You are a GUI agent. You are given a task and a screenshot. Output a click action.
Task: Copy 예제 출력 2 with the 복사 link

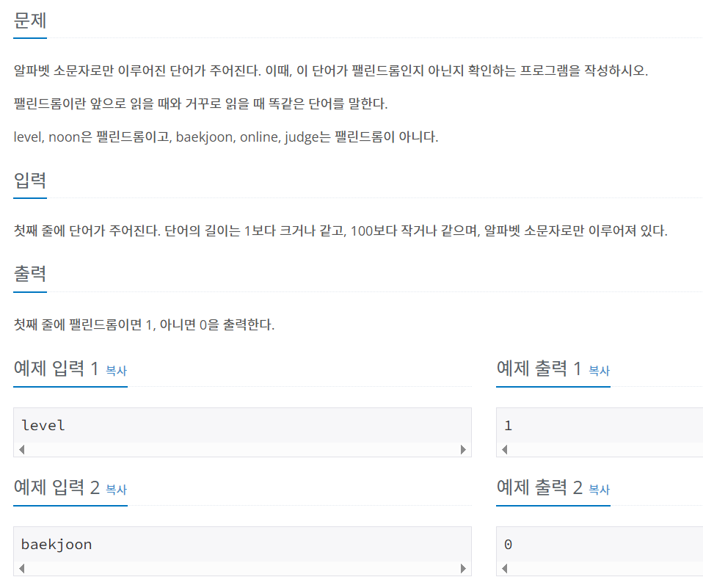(x=599, y=490)
